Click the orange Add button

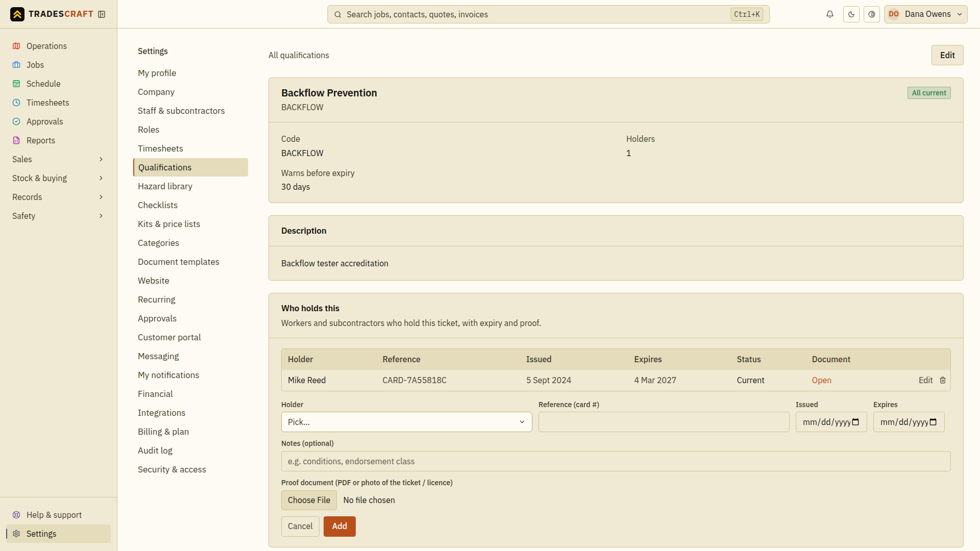point(339,526)
